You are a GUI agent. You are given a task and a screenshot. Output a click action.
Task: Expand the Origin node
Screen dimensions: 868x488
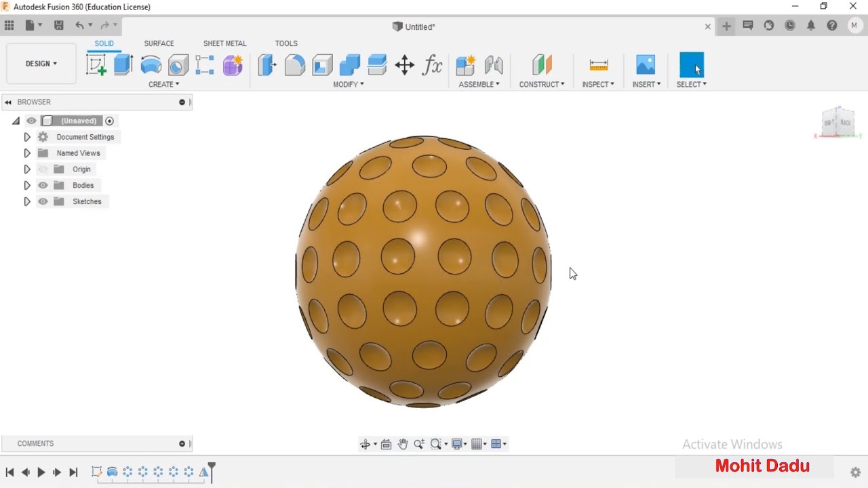click(x=27, y=169)
